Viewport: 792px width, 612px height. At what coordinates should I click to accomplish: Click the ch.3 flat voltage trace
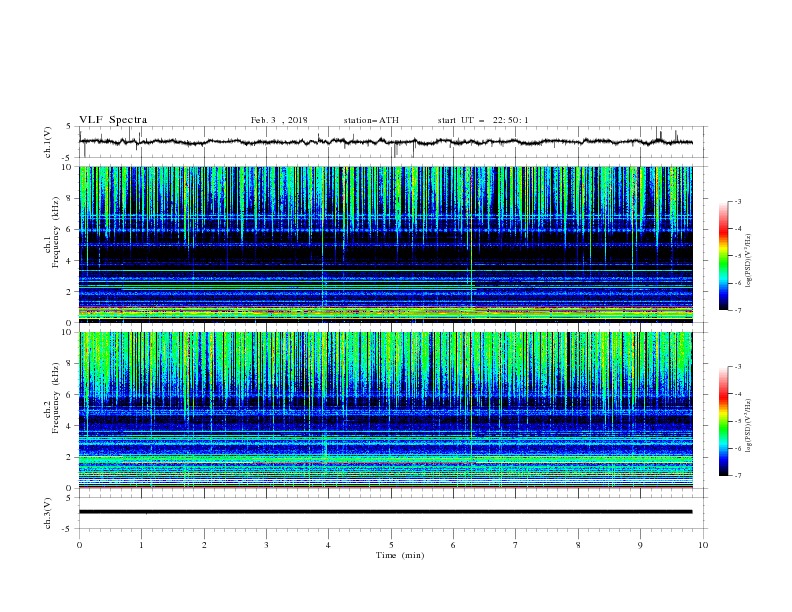[x=385, y=512]
